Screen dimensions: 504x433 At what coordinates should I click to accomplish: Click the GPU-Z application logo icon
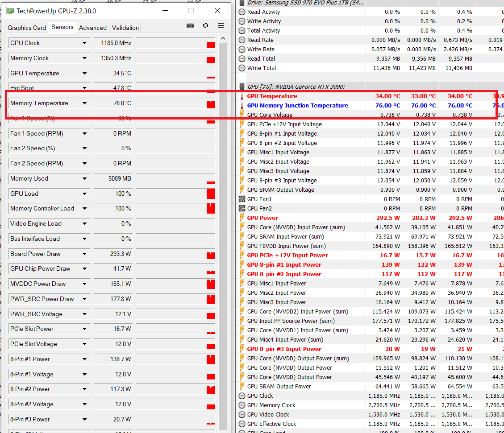point(10,11)
